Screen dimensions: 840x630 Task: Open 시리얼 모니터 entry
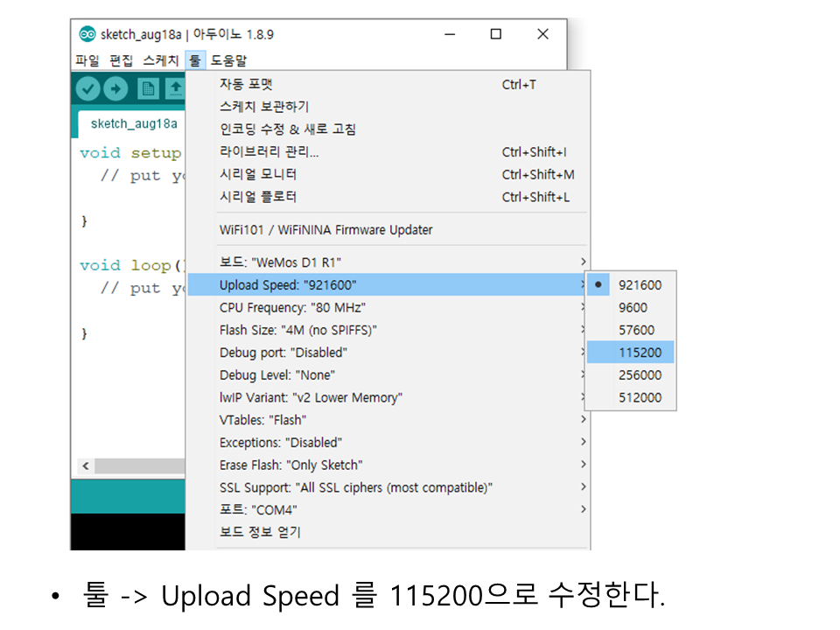(x=389, y=174)
